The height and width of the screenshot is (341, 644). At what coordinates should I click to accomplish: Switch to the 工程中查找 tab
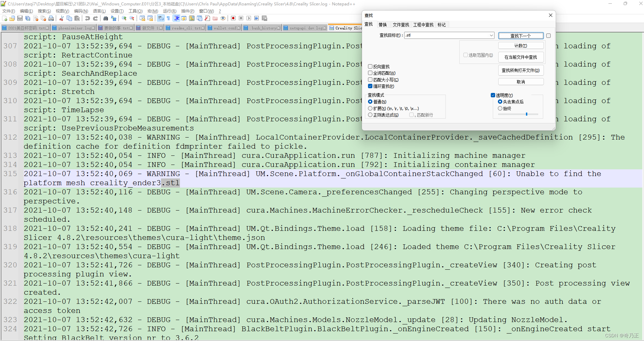coord(423,25)
